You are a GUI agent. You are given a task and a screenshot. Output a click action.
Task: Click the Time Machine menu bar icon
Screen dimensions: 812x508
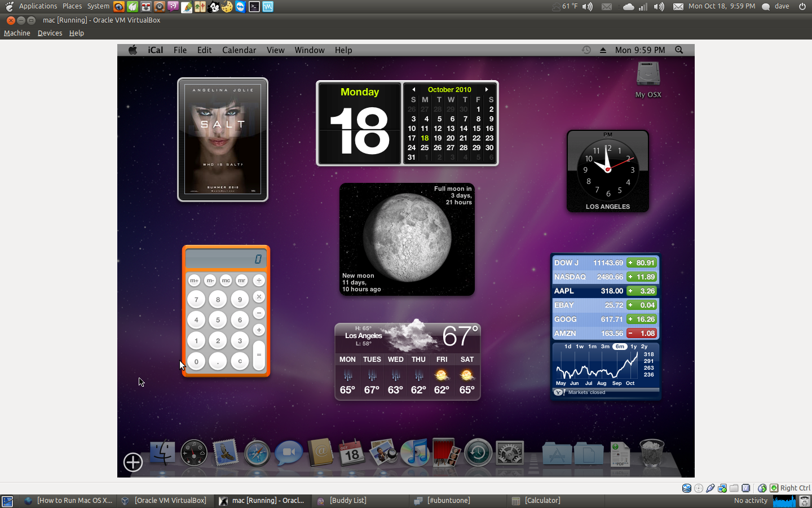click(586, 50)
